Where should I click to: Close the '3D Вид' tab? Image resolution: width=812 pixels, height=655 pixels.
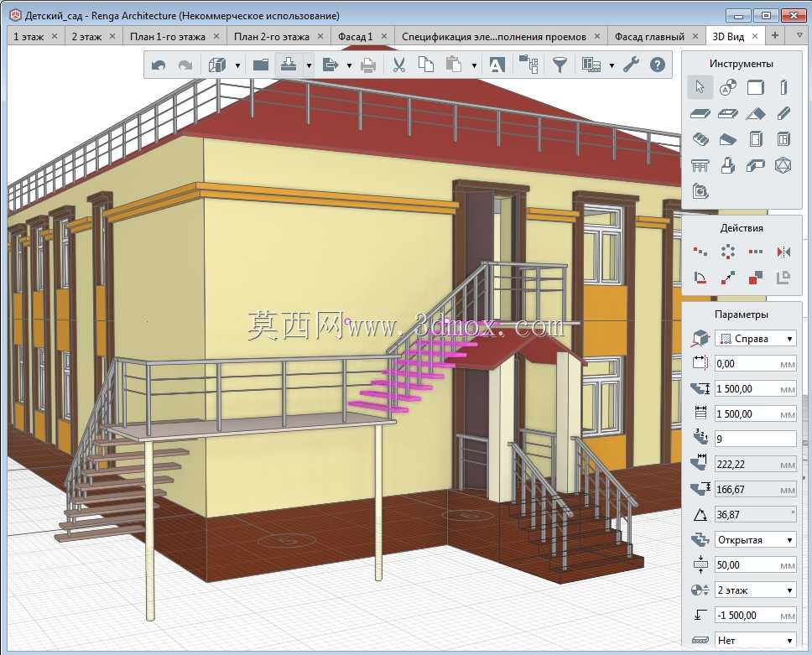click(x=755, y=36)
